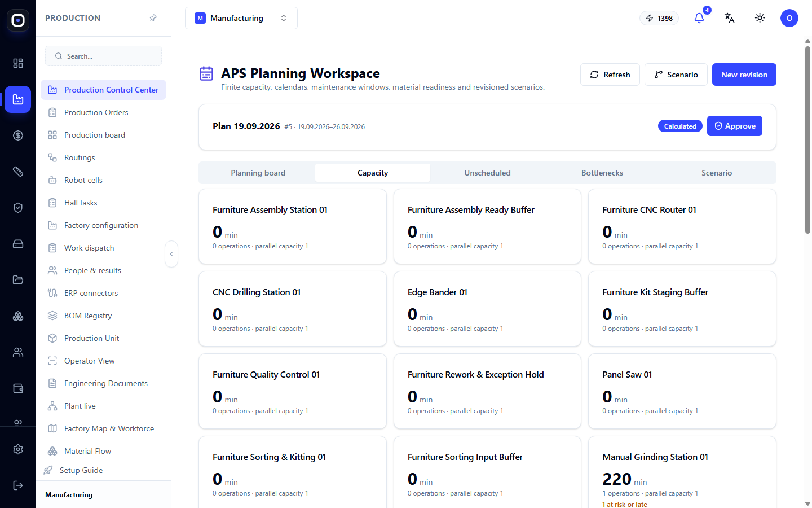The width and height of the screenshot is (812, 508).
Task: Click the sidebar search field
Action: point(103,56)
